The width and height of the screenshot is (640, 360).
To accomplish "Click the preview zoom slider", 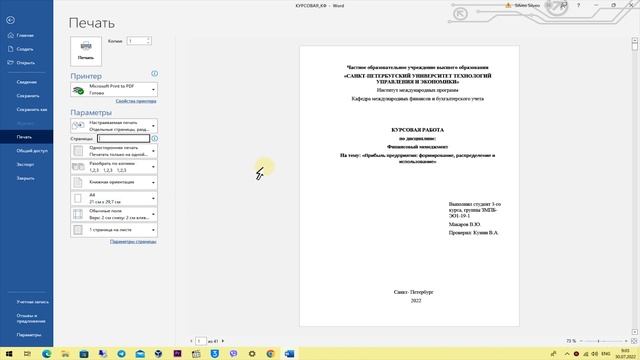I will pos(603,341).
